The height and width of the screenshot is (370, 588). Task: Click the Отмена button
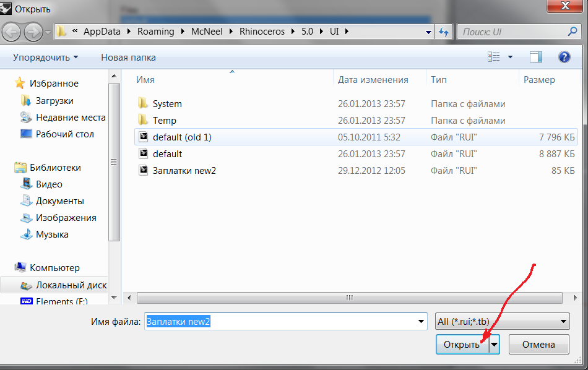pyautogui.click(x=538, y=344)
